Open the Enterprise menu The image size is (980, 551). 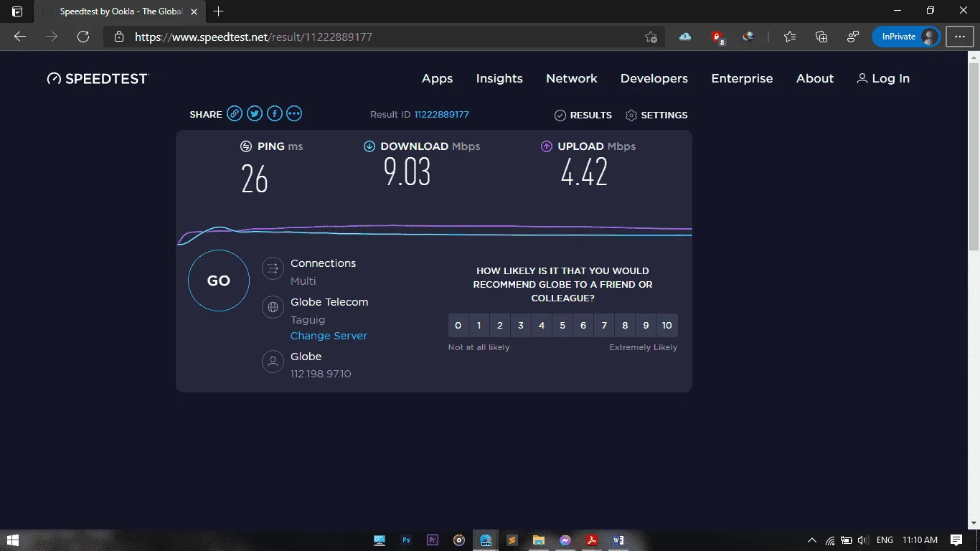pos(742,79)
